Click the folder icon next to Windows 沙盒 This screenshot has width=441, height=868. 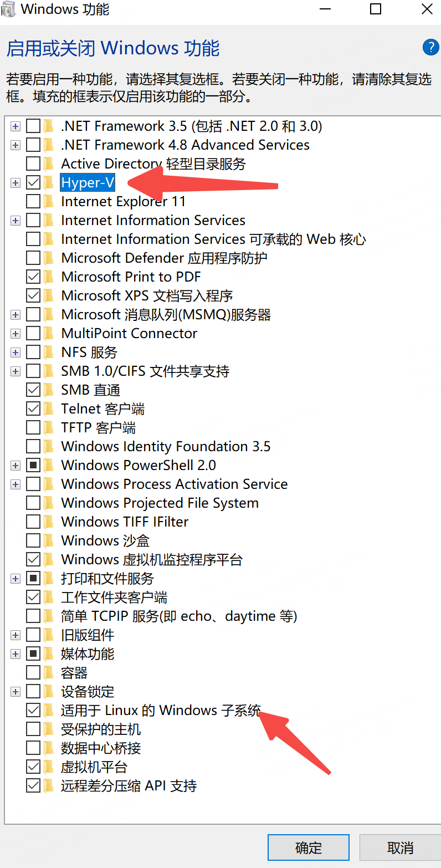[49, 540]
